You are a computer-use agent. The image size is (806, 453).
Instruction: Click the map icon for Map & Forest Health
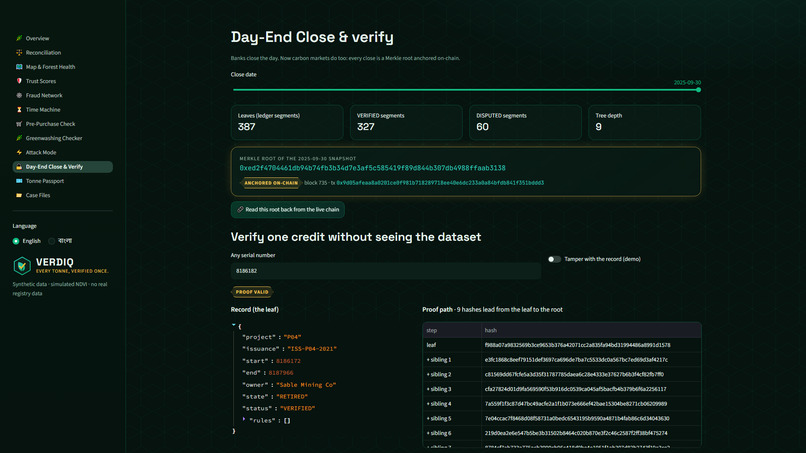pos(19,67)
